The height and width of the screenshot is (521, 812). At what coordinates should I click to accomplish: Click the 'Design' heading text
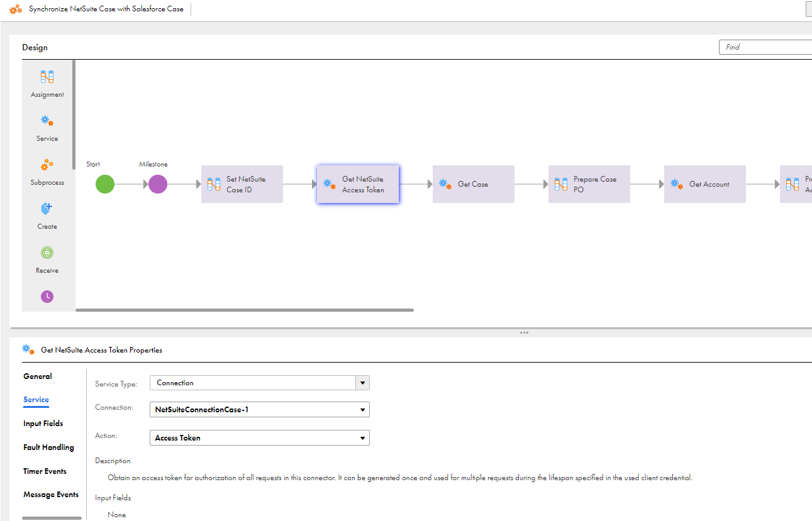pos(35,48)
